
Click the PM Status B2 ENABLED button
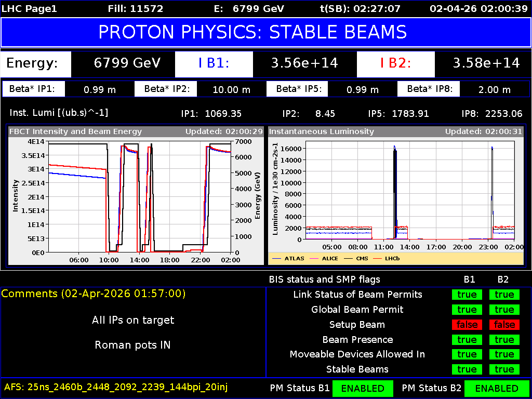coord(498,388)
